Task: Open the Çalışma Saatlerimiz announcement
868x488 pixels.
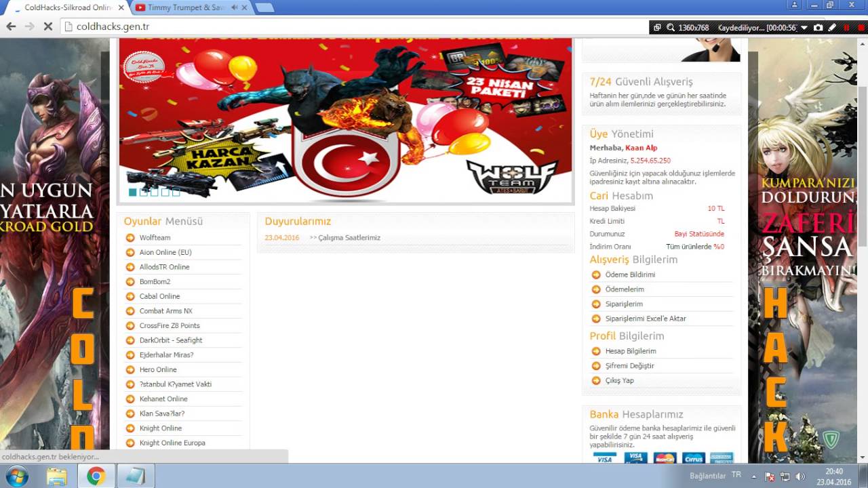Action: pyautogui.click(x=349, y=238)
